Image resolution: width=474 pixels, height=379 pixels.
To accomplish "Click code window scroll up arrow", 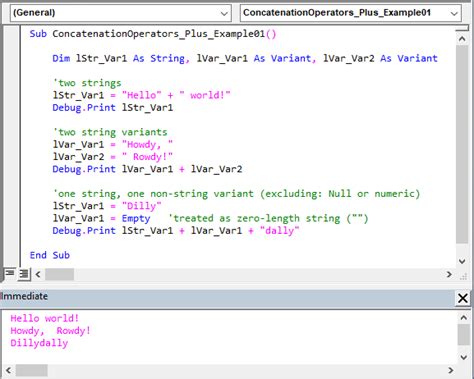I will click(462, 39).
